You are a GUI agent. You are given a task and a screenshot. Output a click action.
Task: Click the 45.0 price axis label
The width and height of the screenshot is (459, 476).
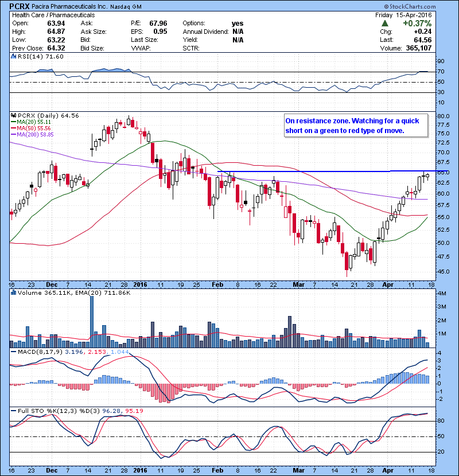point(444,272)
